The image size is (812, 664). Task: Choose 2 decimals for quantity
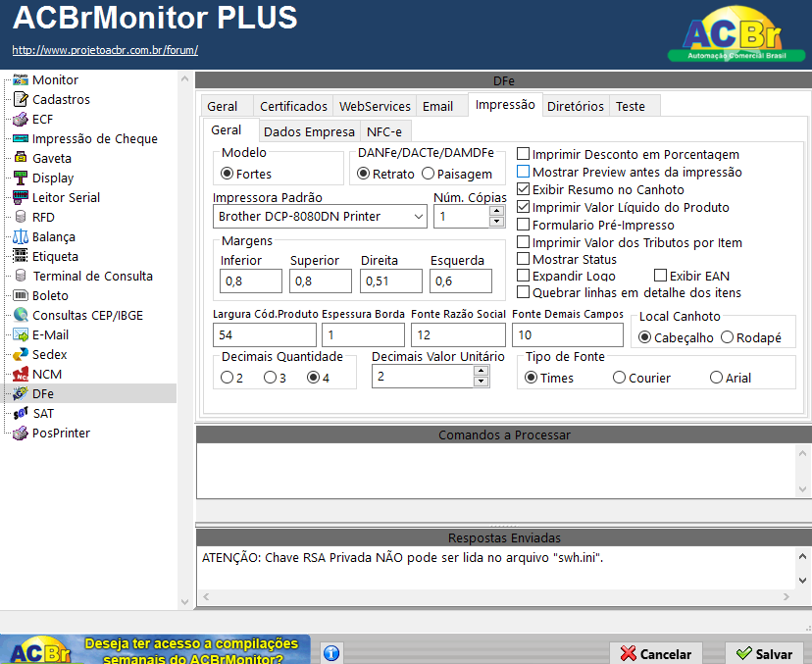click(227, 378)
